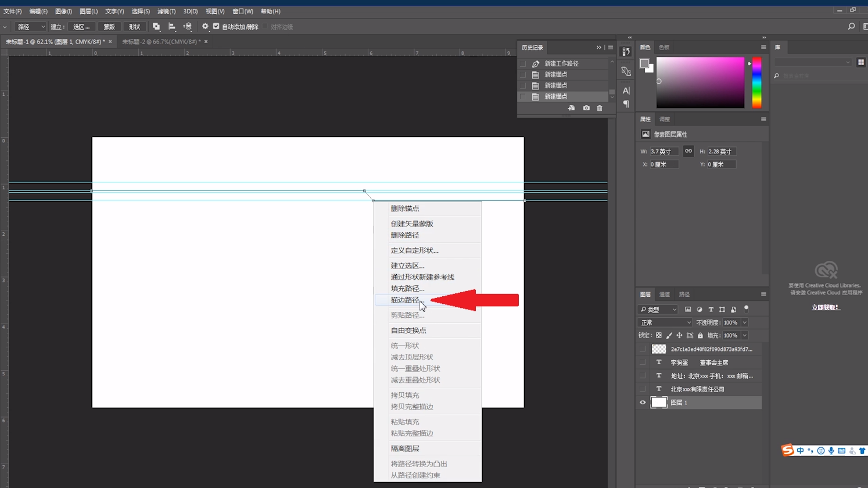This screenshot has height=488, width=868.
Task: Open the path alignment icon menu
Action: (172, 27)
